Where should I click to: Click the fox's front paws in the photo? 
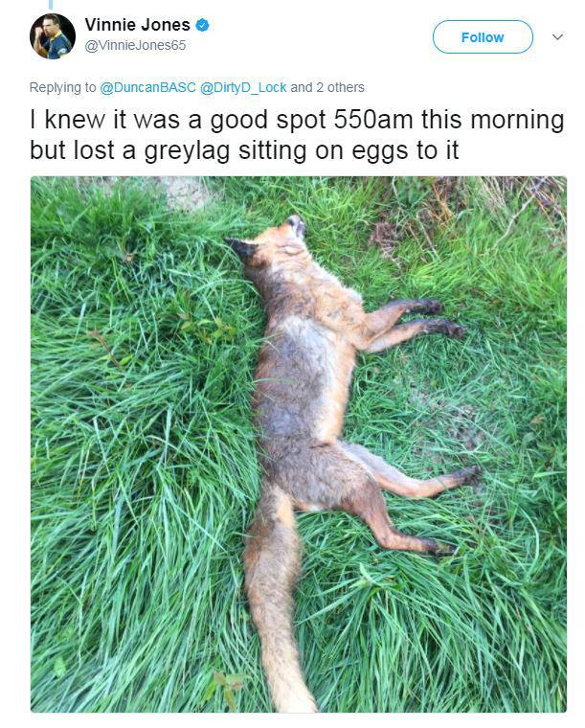pyautogui.click(x=439, y=318)
